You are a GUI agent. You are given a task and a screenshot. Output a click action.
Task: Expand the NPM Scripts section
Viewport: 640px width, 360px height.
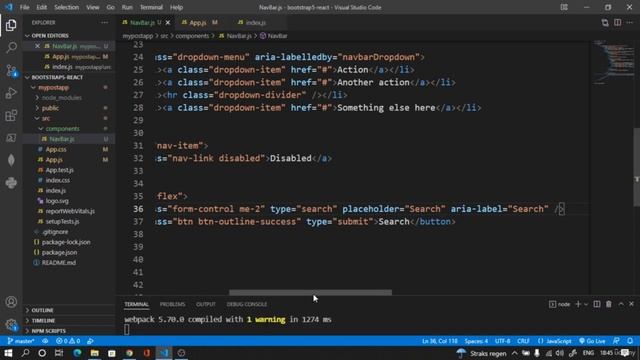tap(69, 331)
